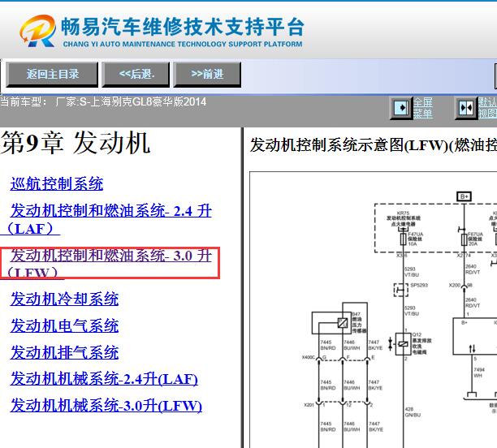Click the 发动机控制系统示意图(LFW) diagram title
The image size is (497, 448).
tap(373, 145)
